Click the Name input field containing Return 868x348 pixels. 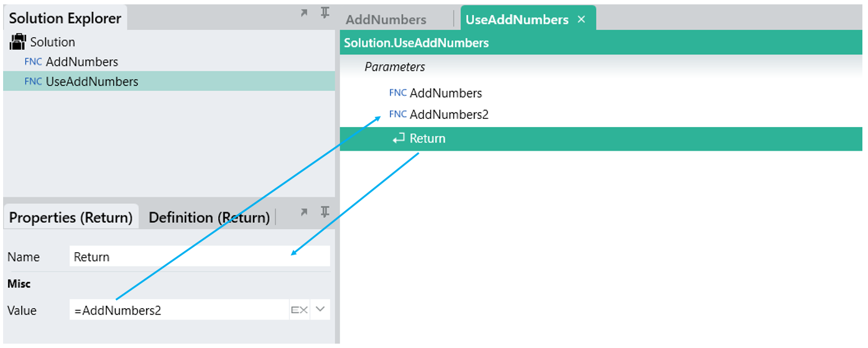[200, 256]
